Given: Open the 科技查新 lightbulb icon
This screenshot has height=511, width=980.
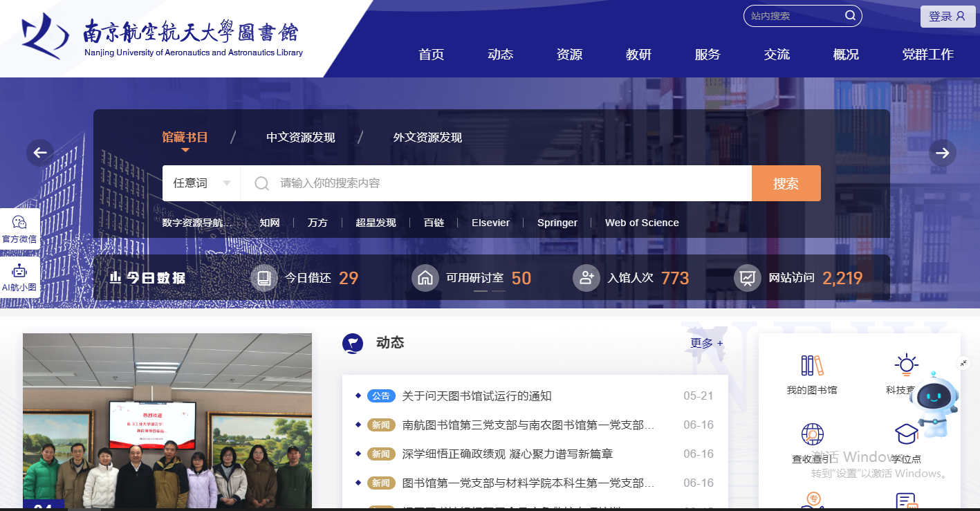Looking at the screenshot, I should pyautogui.click(x=906, y=365).
